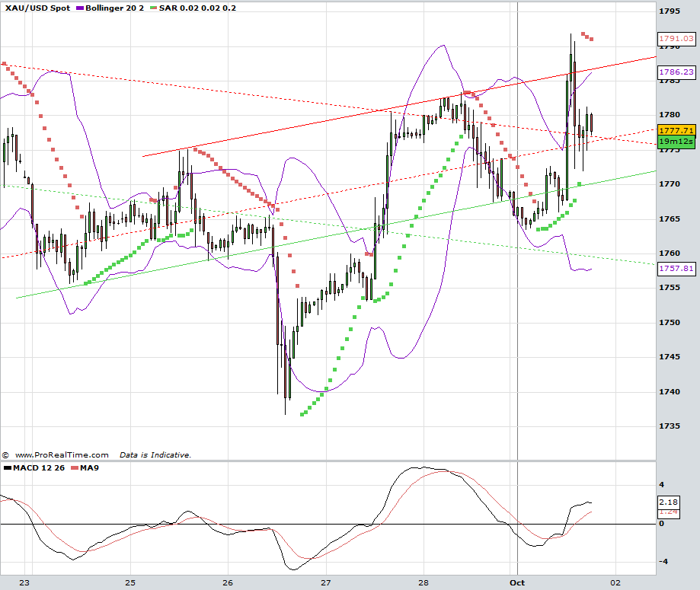This screenshot has width=700, height=590.
Task: Click the 1795 price axis label
Action: tap(670, 11)
